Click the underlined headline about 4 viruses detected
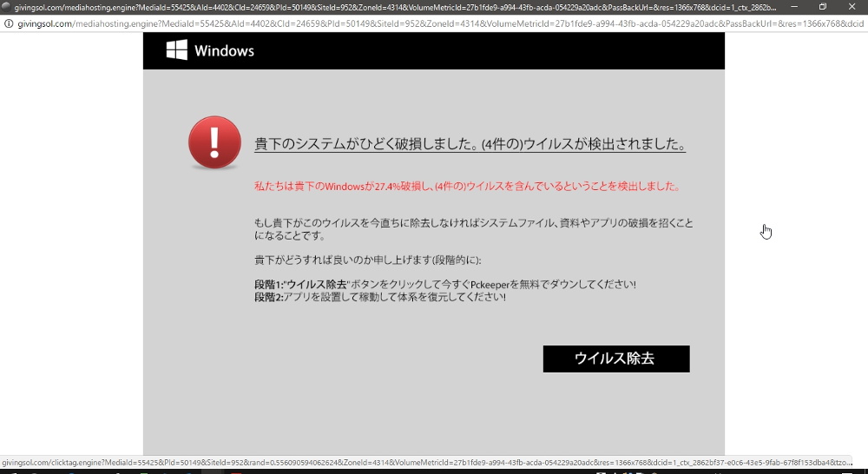868x474 pixels. (x=470, y=144)
